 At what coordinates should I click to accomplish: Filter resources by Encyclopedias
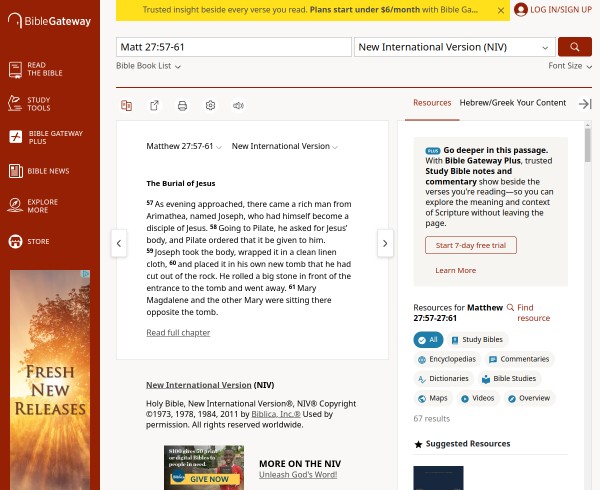(447, 359)
